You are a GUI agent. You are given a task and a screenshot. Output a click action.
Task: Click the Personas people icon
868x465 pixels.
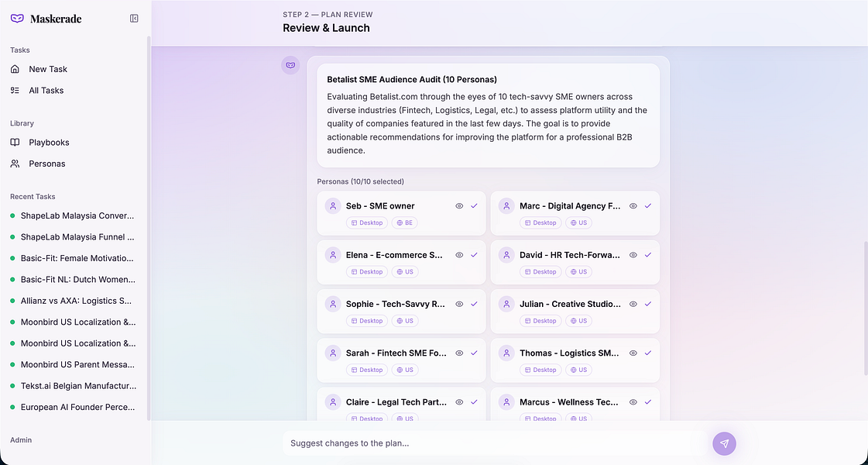pyautogui.click(x=15, y=164)
